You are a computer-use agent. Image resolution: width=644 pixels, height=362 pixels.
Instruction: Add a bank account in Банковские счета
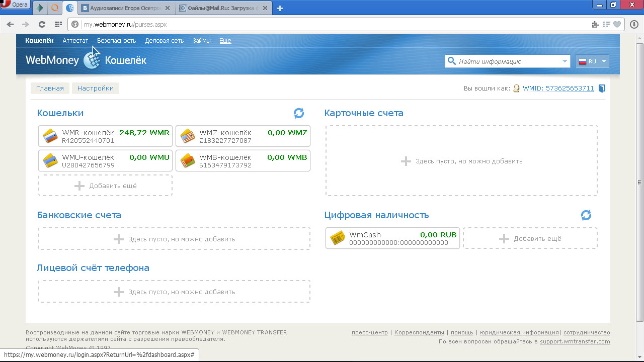(x=174, y=239)
